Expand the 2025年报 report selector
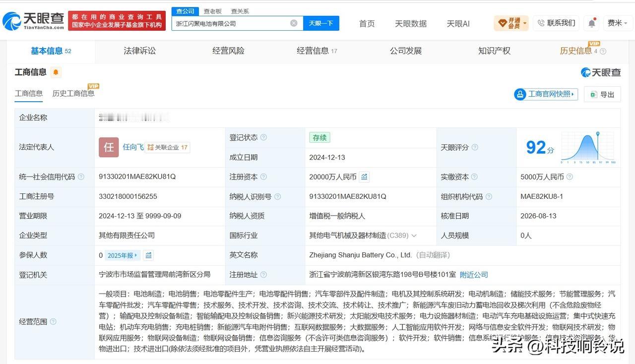Viewport: 635px width, 364px height. click(123, 255)
